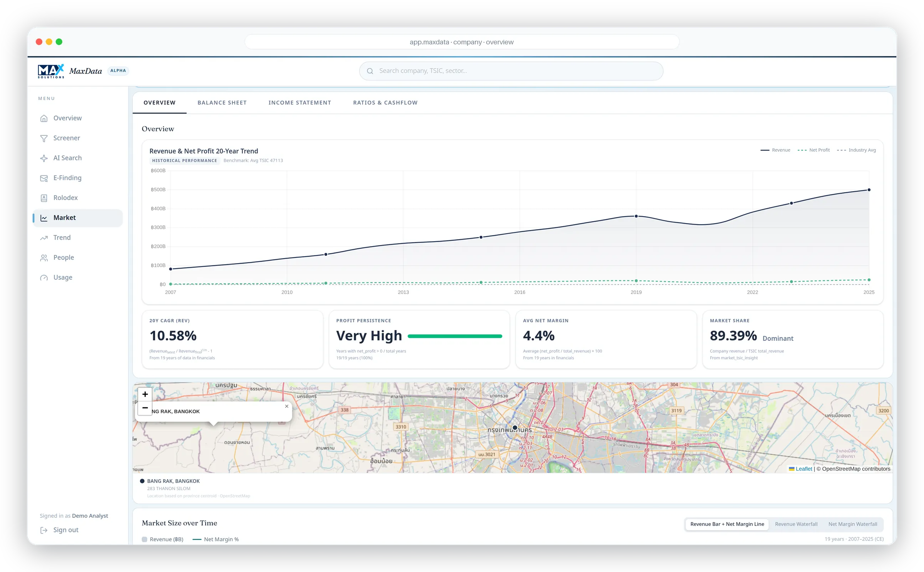Viewport: 924px width, 572px height.
Task: Click the Screener funnel icon
Action: [x=44, y=138]
